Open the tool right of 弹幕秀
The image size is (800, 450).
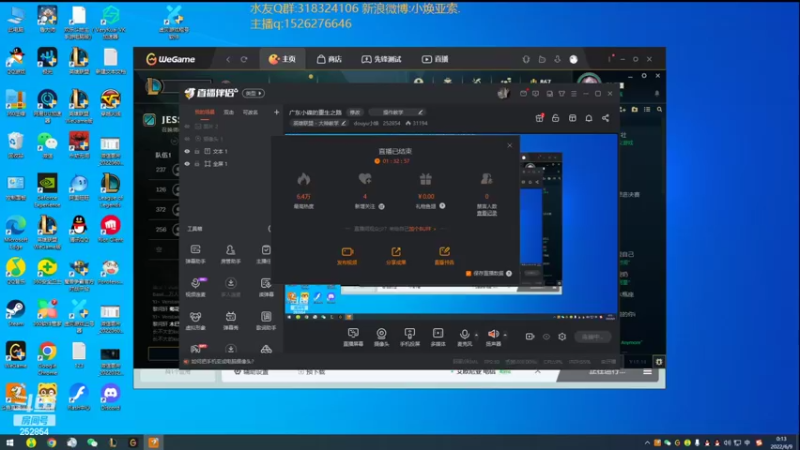click(x=266, y=321)
